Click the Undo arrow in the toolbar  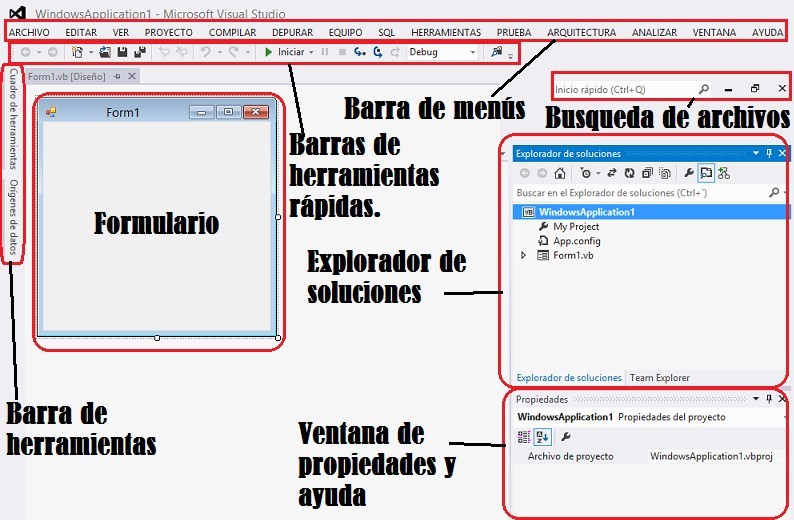coord(206,52)
